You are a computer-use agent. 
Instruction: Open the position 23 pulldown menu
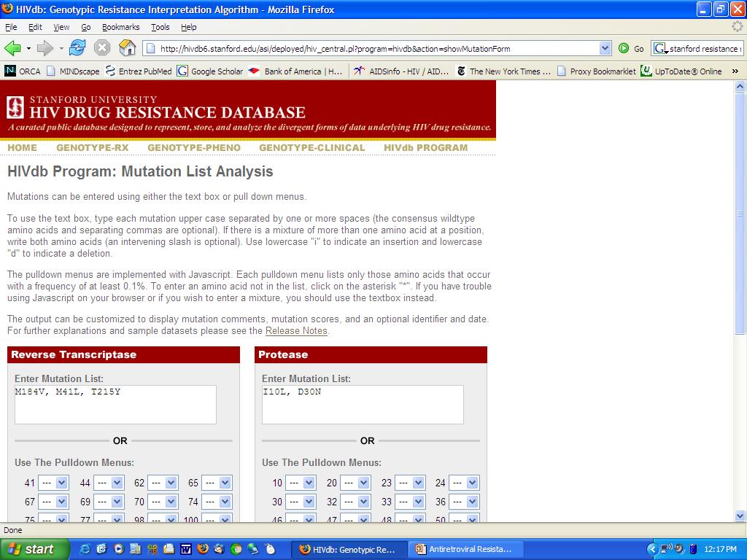click(410, 483)
